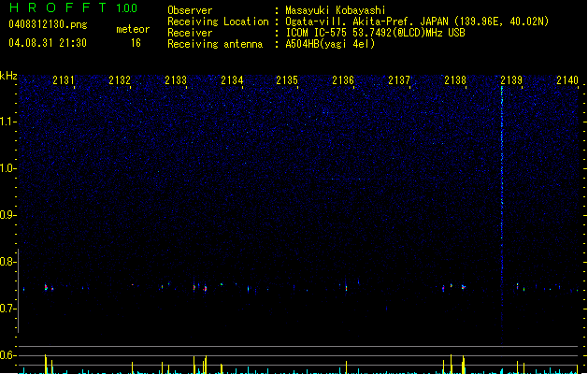This screenshot has width=588, height=374.
Task: Click time marker 2137
Action: coord(399,80)
